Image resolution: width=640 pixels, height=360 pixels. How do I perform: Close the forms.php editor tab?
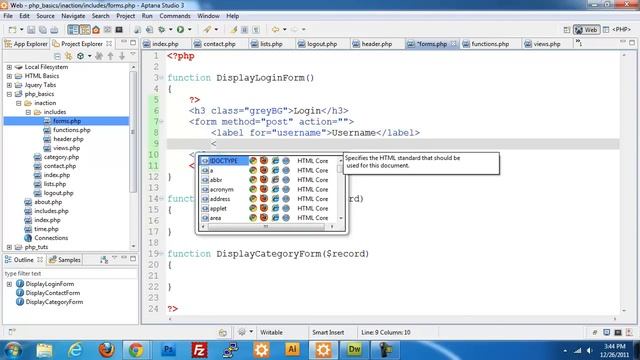pyautogui.click(x=453, y=44)
